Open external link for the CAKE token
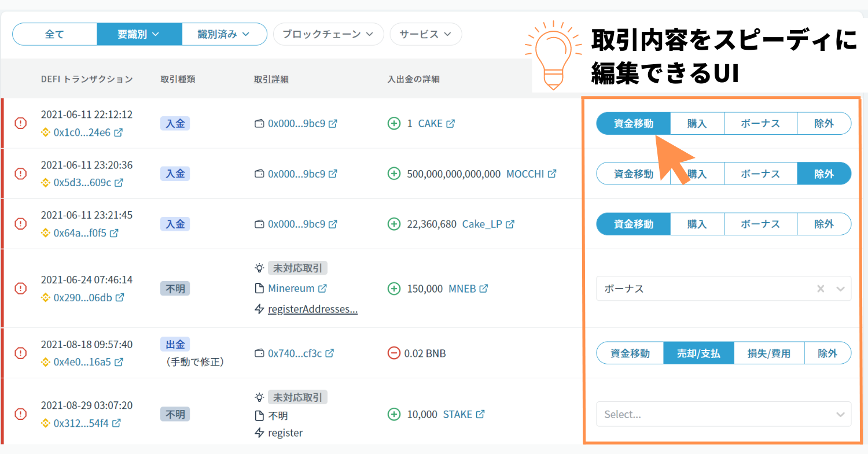 [x=450, y=123]
